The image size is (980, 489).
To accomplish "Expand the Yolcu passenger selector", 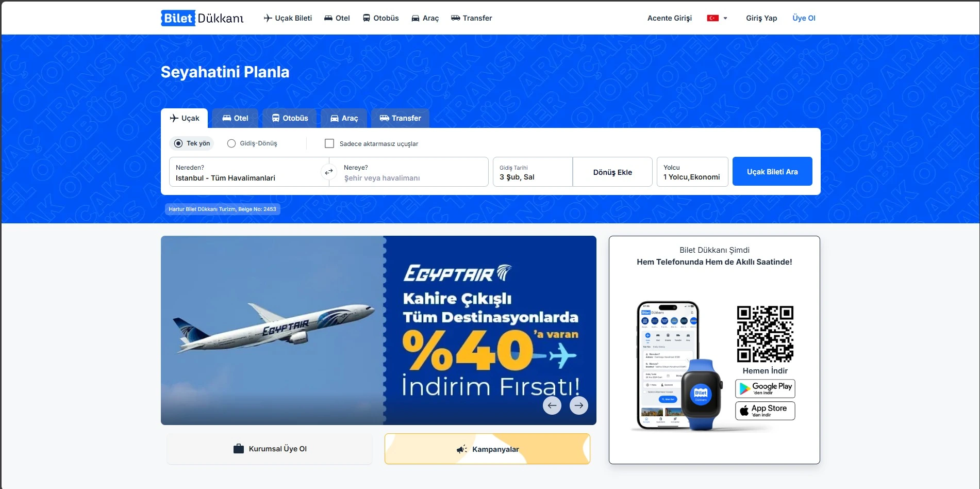I will tap(692, 172).
